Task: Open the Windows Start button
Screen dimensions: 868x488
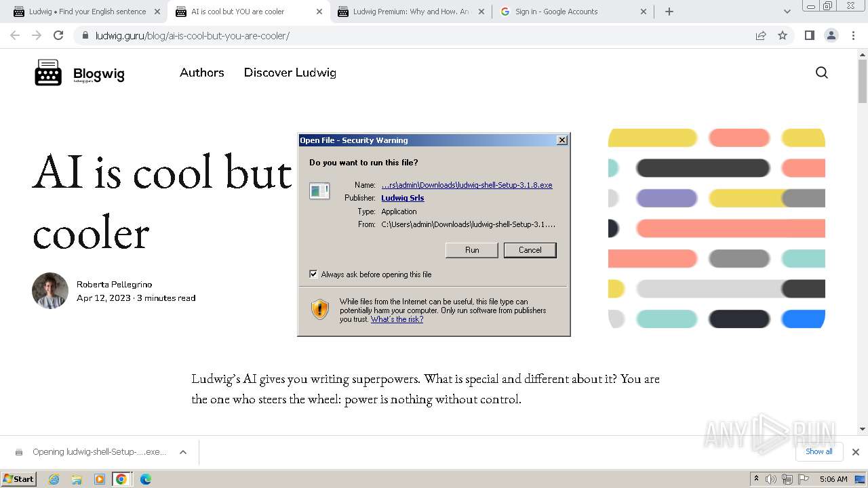Action: click(18, 479)
